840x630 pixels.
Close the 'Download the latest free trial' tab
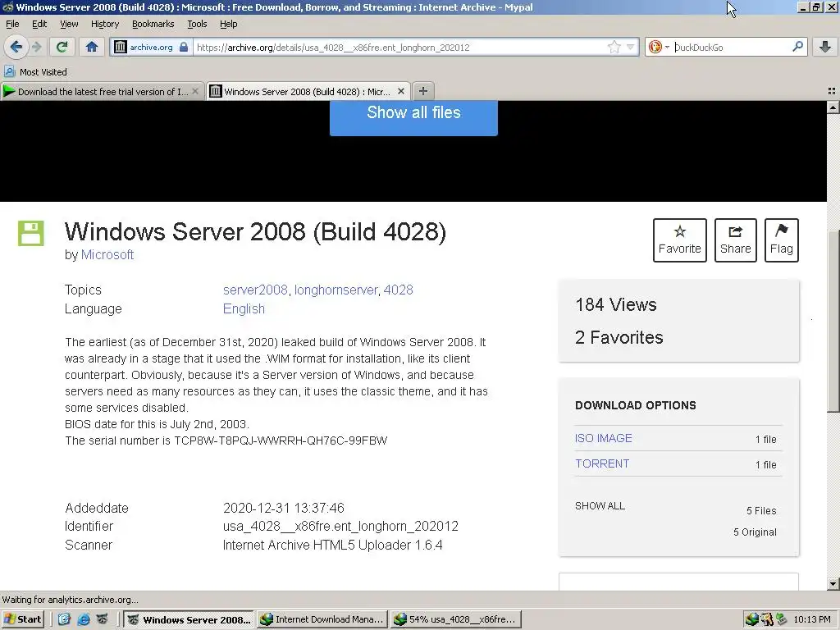pyautogui.click(x=195, y=91)
